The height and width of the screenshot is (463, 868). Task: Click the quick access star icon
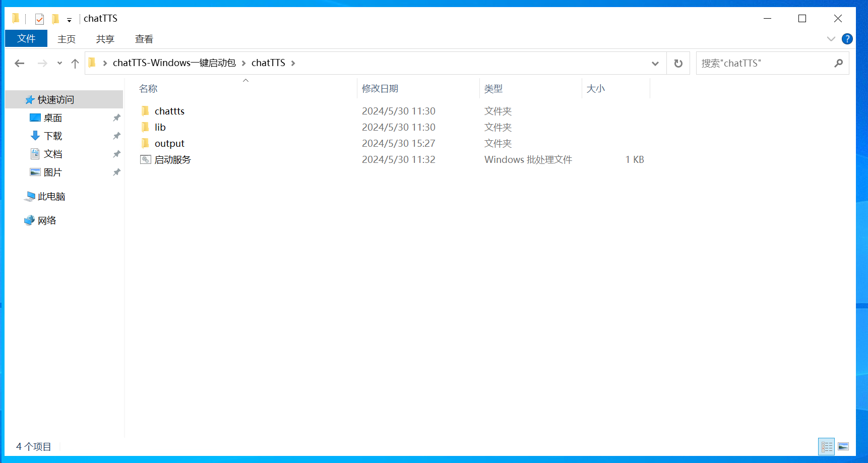point(30,100)
